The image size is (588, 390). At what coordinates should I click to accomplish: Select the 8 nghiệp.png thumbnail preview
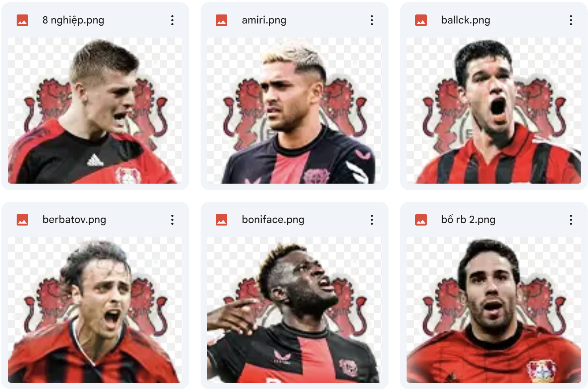tap(95, 111)
